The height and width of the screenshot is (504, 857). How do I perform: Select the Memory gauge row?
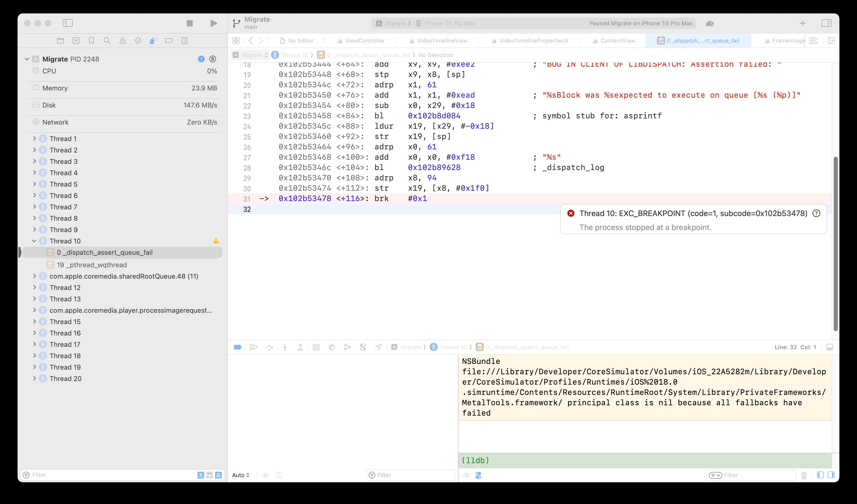click(124, 88)
